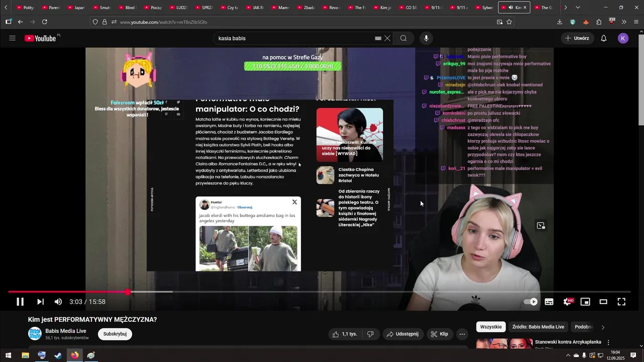Image resolution: width=644 pixels, height=362 pixels.
Task: Open the browser extensions puzzle icon
Action: pyautogui.click(x=599, y=22)
